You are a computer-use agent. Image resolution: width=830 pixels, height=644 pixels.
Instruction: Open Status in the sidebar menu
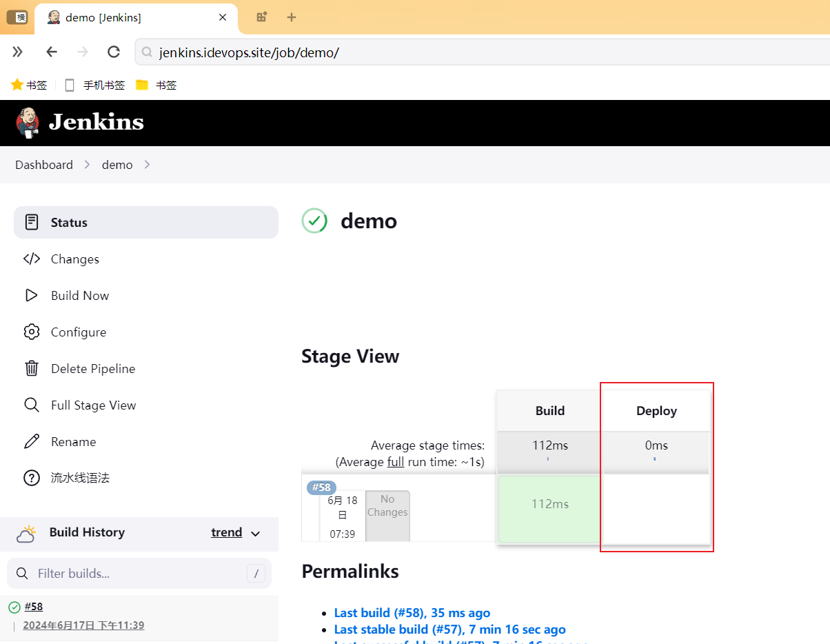146,223
